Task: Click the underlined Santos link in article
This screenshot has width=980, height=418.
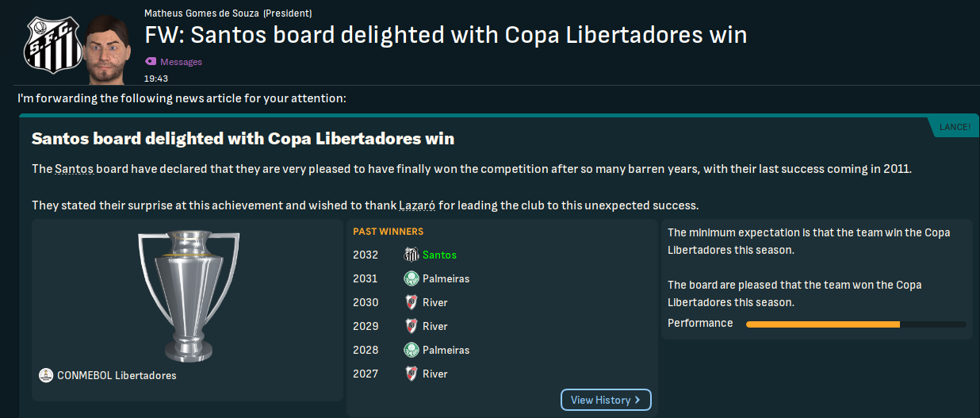Action: coord(74,169)
